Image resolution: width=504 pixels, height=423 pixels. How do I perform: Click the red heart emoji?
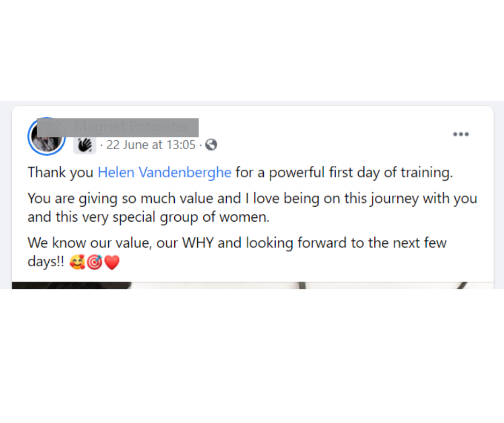tap(112, 262)
